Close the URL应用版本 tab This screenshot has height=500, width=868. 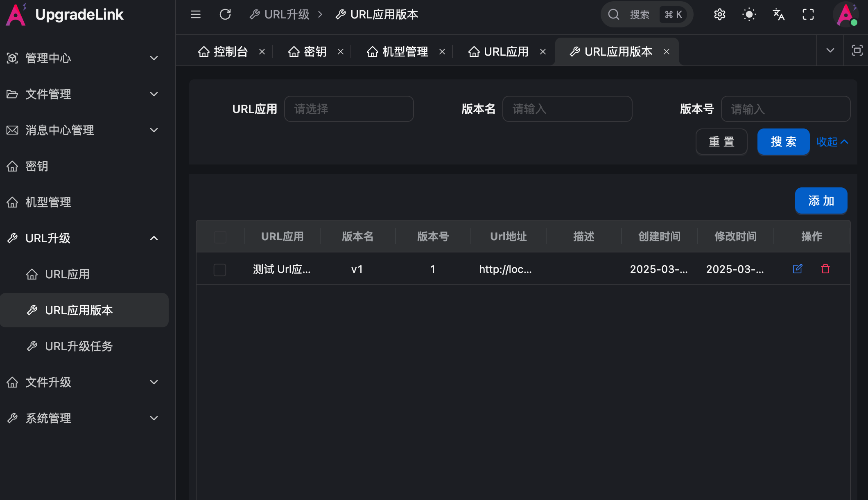[x=667, y=52]
